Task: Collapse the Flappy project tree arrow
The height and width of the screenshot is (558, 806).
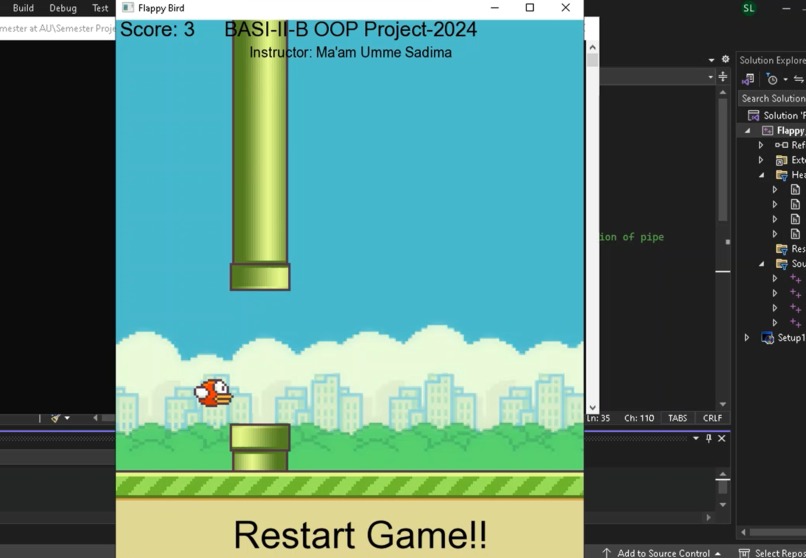Action: point(747,131)
